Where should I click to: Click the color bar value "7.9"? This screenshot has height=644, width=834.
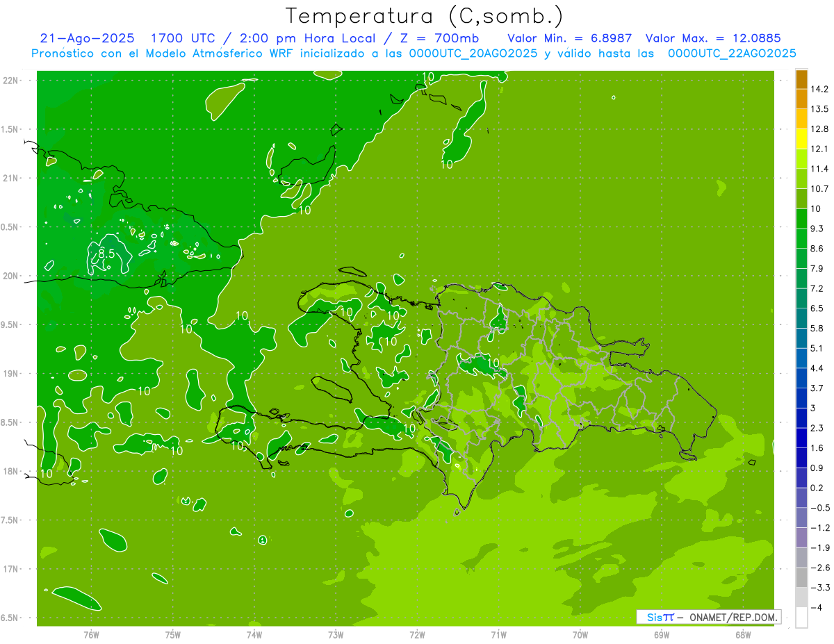pyautogui.click(x=817, y=269)
